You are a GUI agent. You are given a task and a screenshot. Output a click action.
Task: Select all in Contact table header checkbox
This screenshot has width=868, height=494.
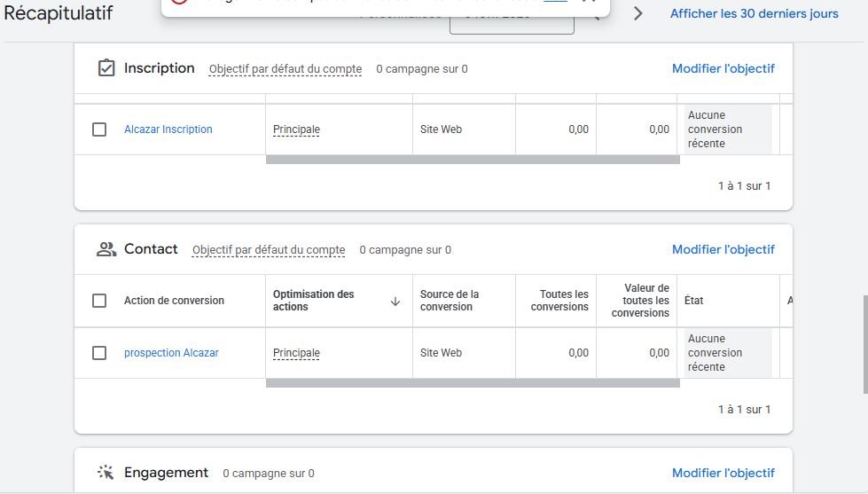coord(99,301)
